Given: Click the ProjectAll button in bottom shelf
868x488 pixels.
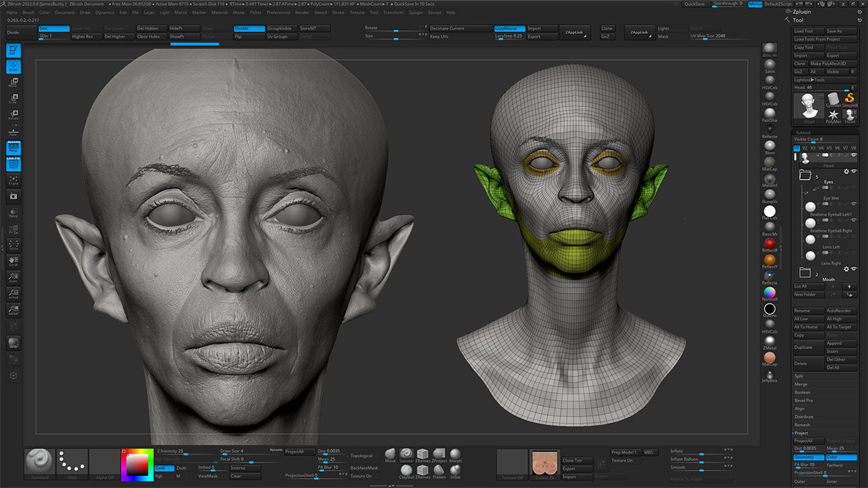Looking at the screenshot, I should point(299,452).
